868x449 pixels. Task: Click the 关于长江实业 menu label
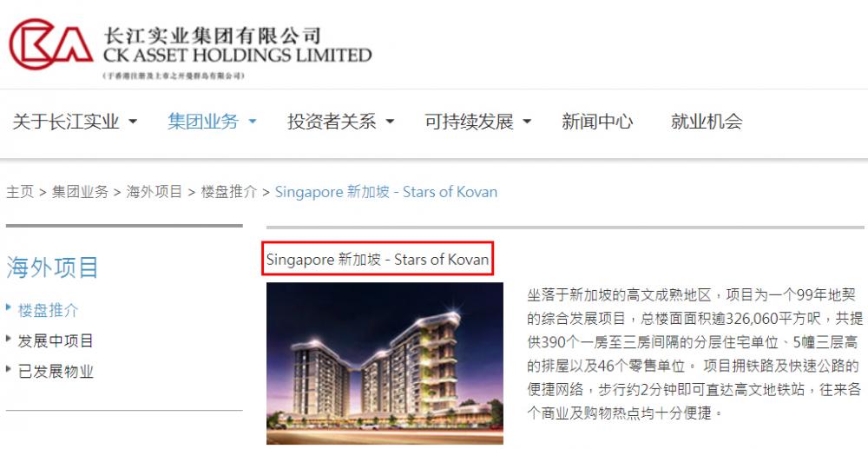pos(66,122)
